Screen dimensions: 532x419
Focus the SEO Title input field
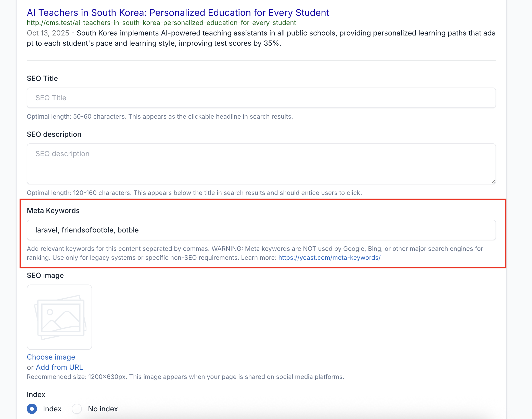tap(261, 98)
